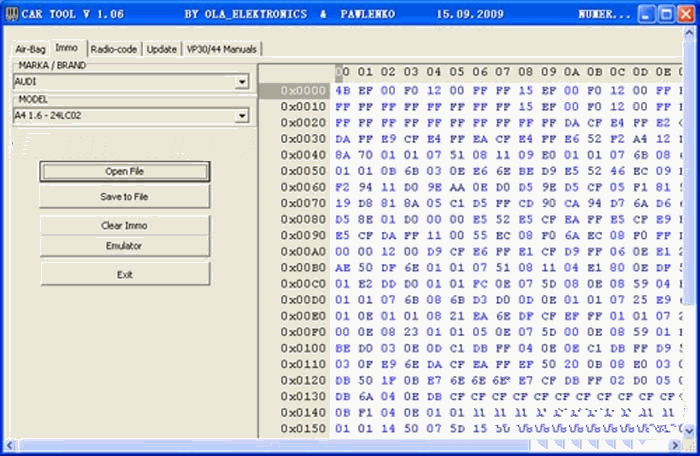Image resolution: width=700 pixels, height=456 pixels.
Task: Click the horizontal scrollbar thumb
Action: 274,445
